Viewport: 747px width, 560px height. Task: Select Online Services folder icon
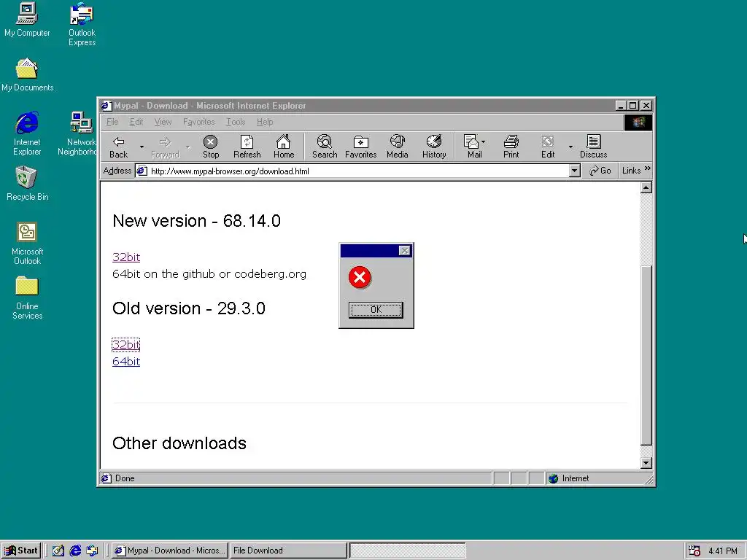pos(27,298)
